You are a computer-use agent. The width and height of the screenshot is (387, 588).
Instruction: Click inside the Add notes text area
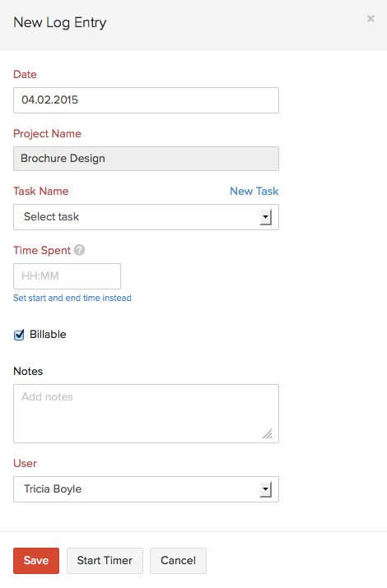pyautogui.click(x=146, y=414)
